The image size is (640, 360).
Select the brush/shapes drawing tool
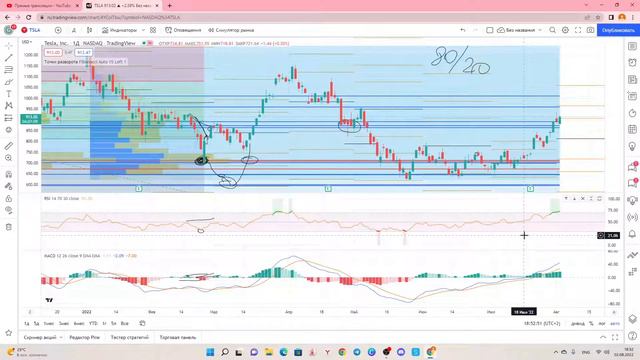[x=9, y=82]
